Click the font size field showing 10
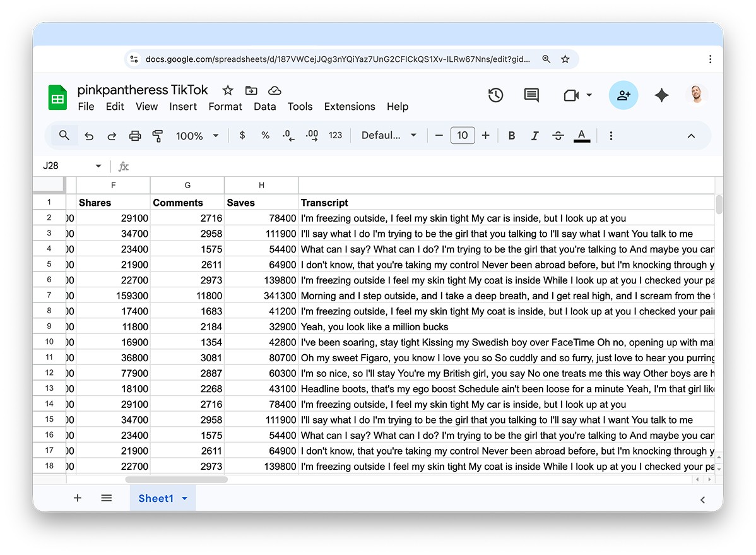 coord(463,136)
